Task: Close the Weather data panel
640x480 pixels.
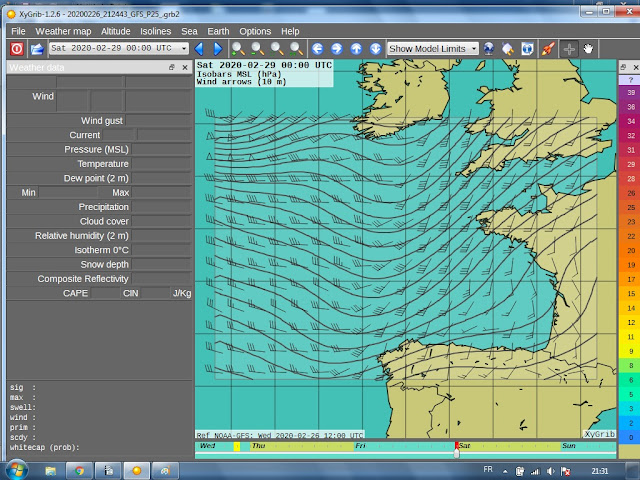Action: click(185, 67)
